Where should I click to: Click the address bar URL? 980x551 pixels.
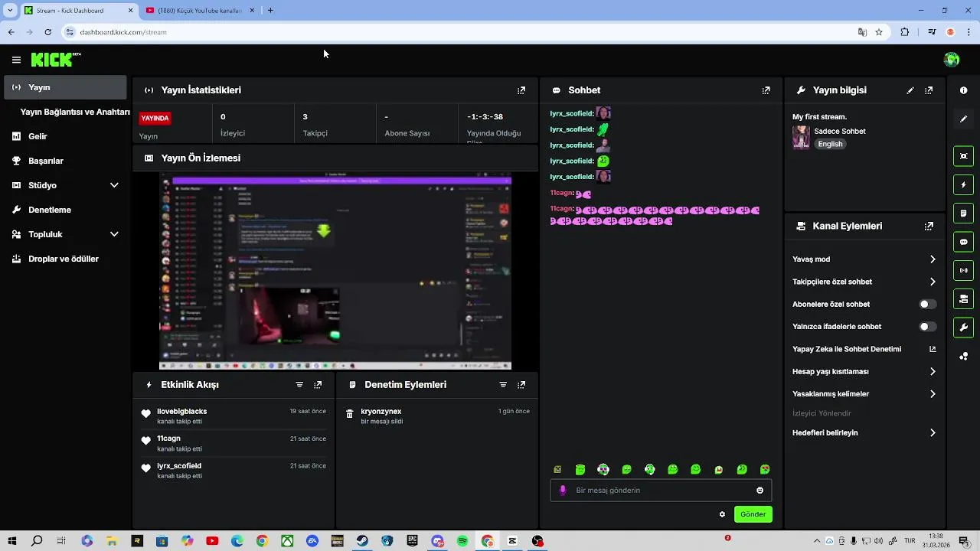click(x=123, y=32)
